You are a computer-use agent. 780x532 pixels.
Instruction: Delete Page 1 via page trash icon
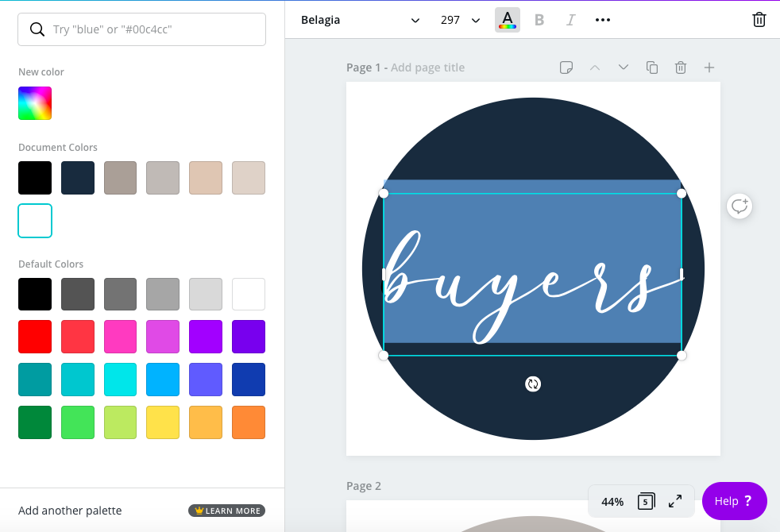click(x=681, y=67)
